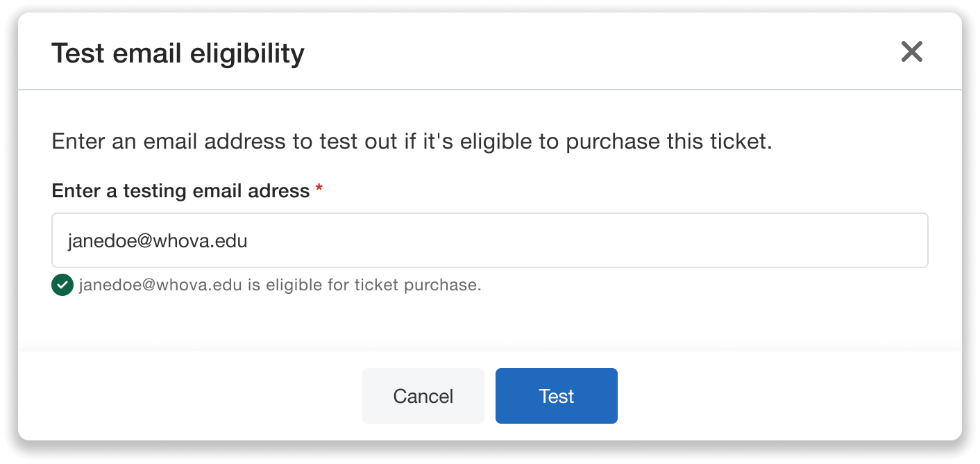Select the "Enter a testing email adress" label
980x464 pixels.
[x=180, y=191]
